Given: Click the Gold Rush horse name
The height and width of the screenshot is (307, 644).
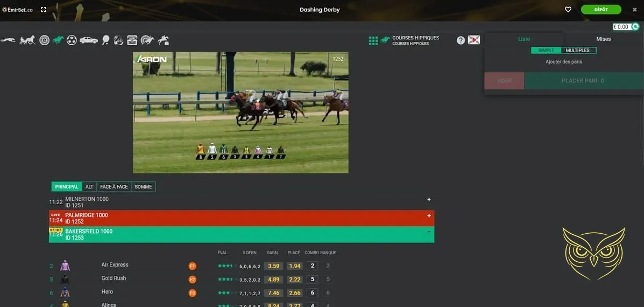Looking at the screenshot, I should click(x=114, y=278).
